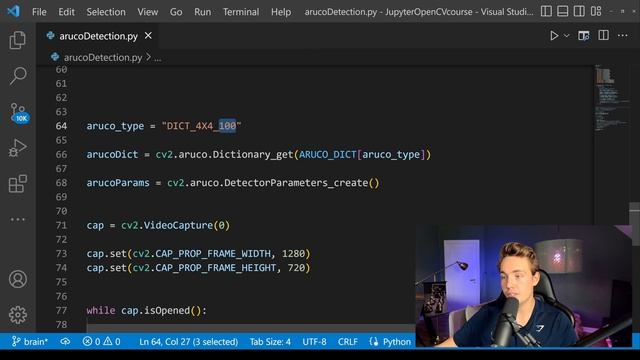Toggle the primary side bar layout

click(x=546, y=11)
